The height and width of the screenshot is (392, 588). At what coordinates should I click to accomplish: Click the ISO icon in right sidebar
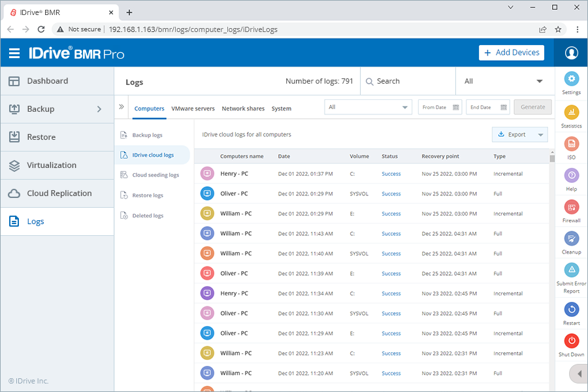tap(571, 145)
